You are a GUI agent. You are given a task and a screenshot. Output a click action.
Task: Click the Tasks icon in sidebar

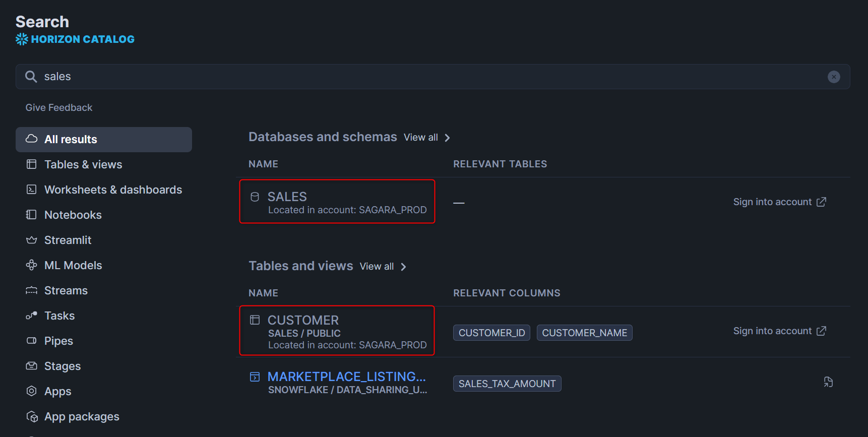(x=32, y=316)
